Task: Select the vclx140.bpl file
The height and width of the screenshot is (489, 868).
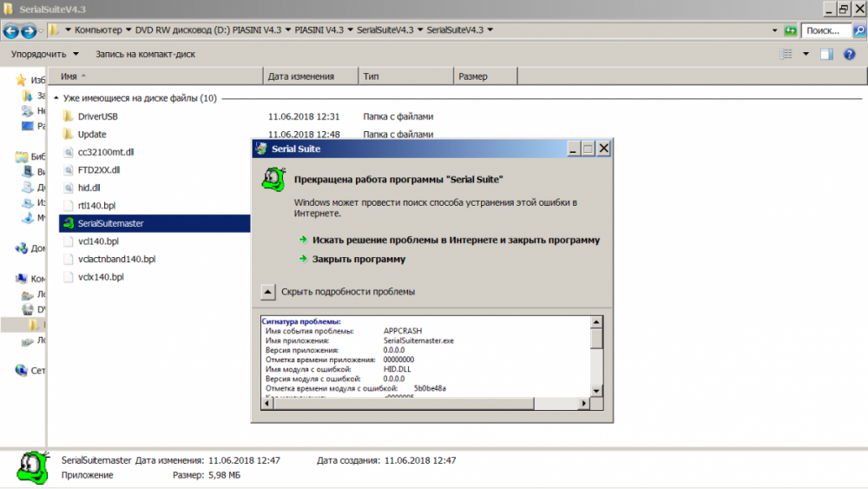Action: [101, 277]
